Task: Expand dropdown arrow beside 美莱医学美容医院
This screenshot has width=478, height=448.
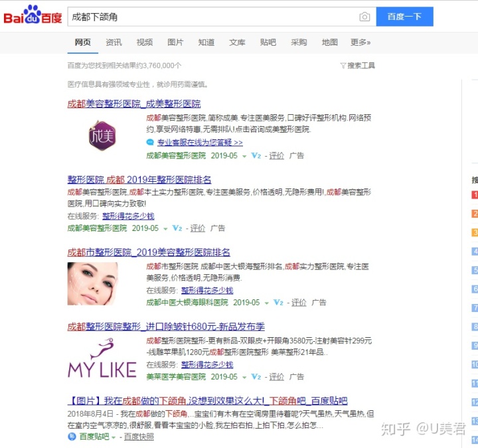Action: [x=244, y=378]
